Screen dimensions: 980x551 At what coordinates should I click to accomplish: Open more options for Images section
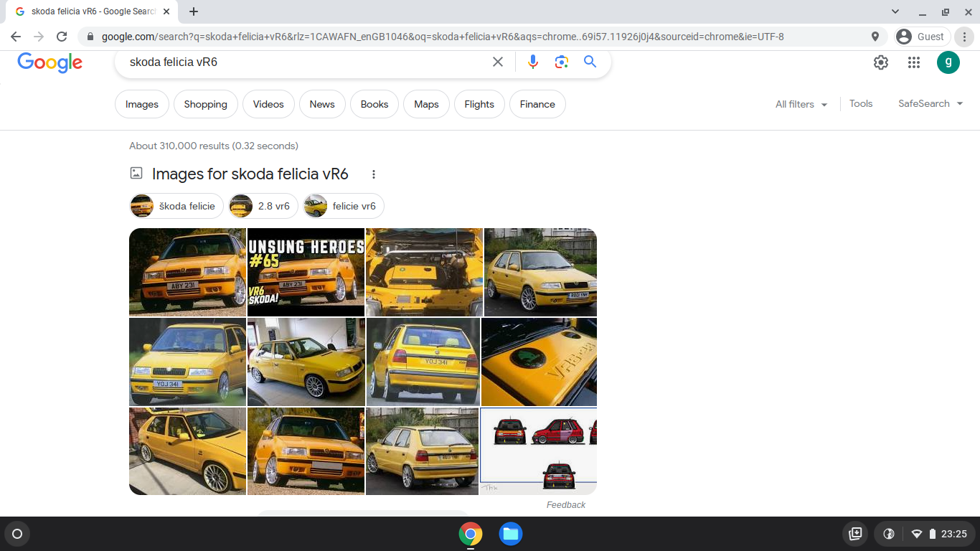[373, 174]
